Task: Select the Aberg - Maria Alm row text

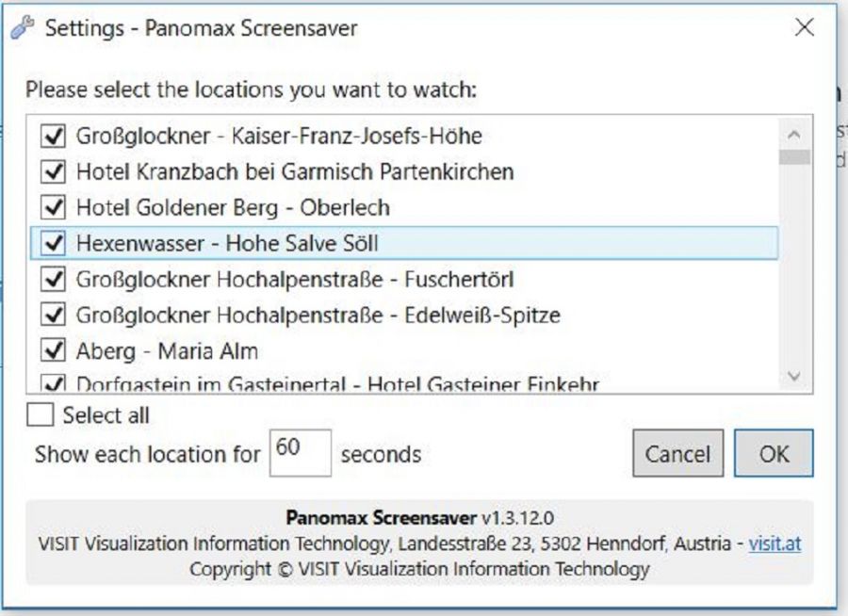Action: [167, 351]
